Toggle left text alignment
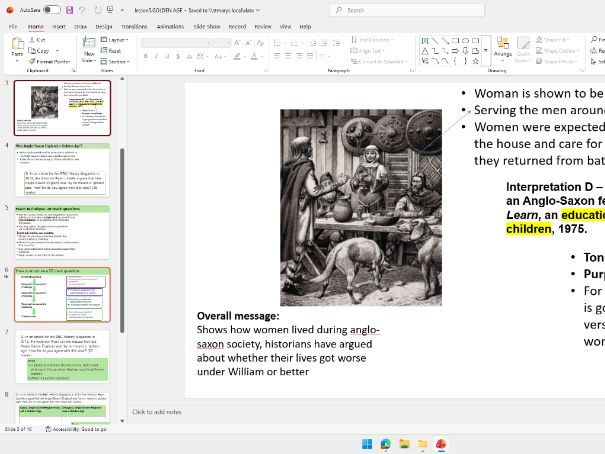The width and height of the screenshot is (605, 454). click(x=277, y=56)
